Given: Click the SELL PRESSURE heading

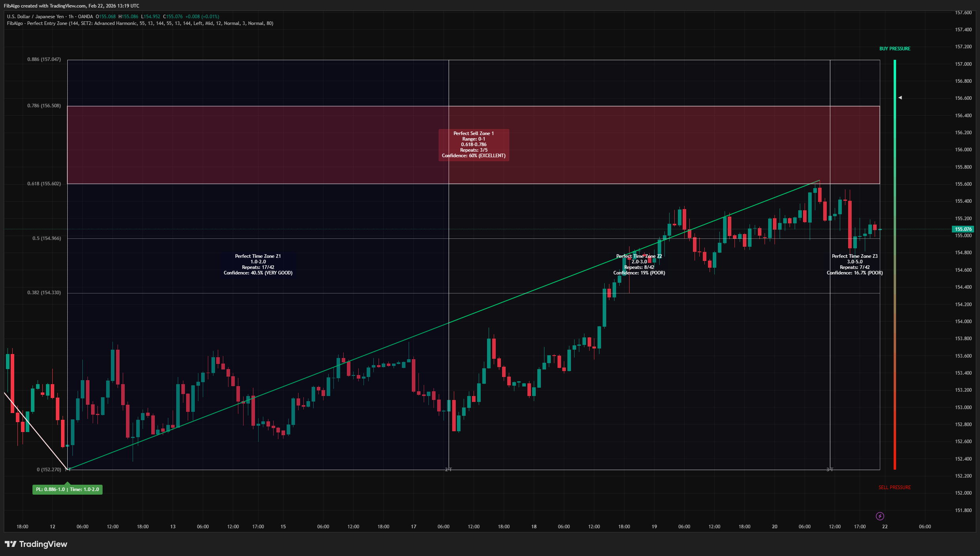Looking at the screenshot, I should (x=894, y=487).
